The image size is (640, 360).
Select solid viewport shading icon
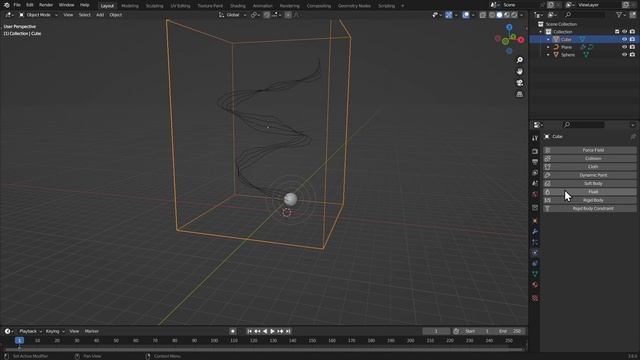point(499,15)
